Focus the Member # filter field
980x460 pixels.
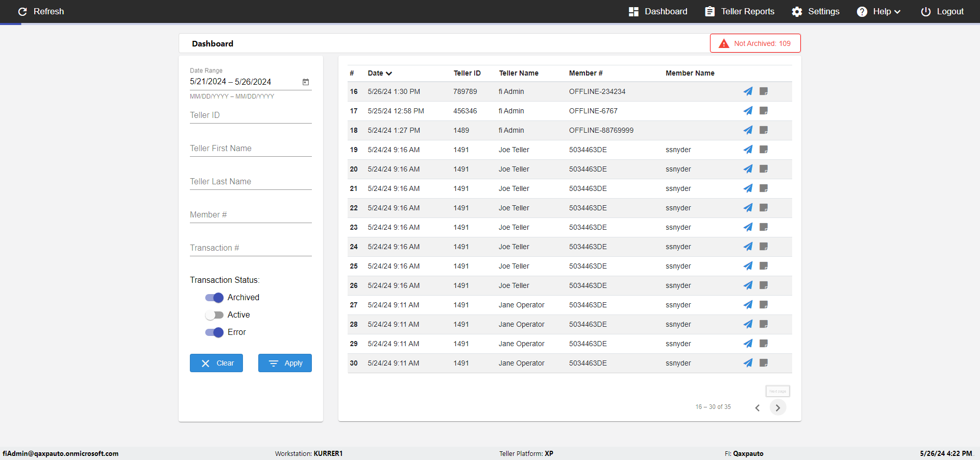pyautogui.click(x=251, y=215)
